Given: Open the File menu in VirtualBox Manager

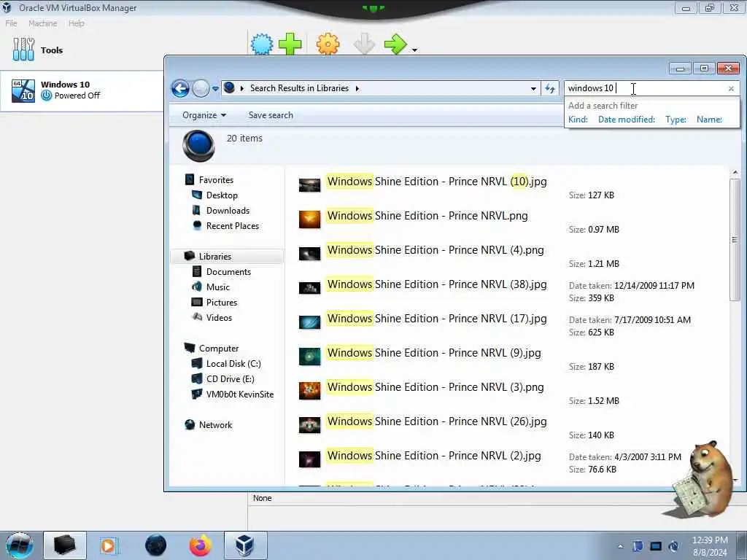Looking at the screenshot, I should pos(11,23).
